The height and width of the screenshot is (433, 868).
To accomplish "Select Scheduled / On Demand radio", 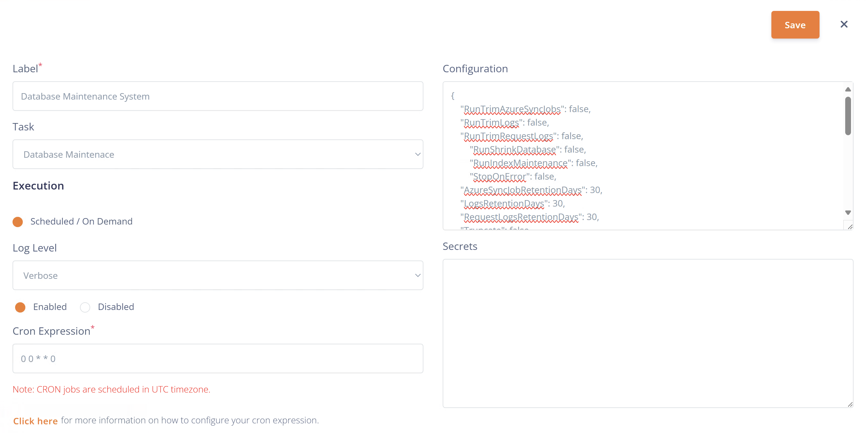I will (18, 222).
